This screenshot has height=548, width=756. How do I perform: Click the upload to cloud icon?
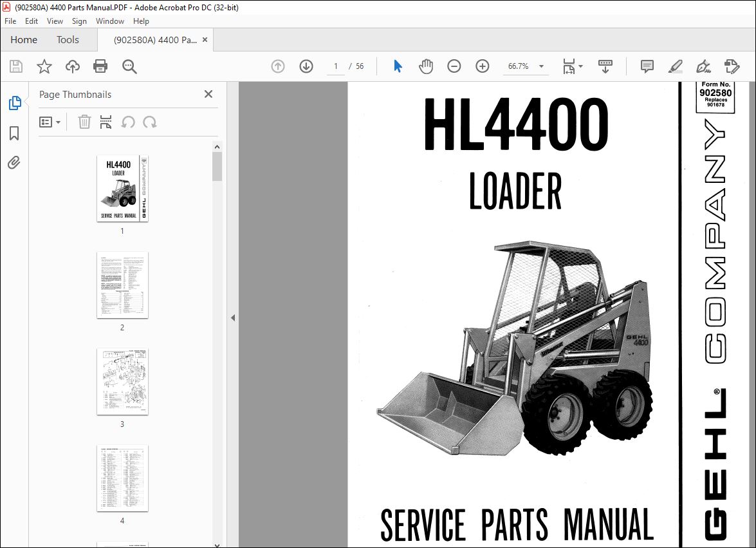click(73, 66)
